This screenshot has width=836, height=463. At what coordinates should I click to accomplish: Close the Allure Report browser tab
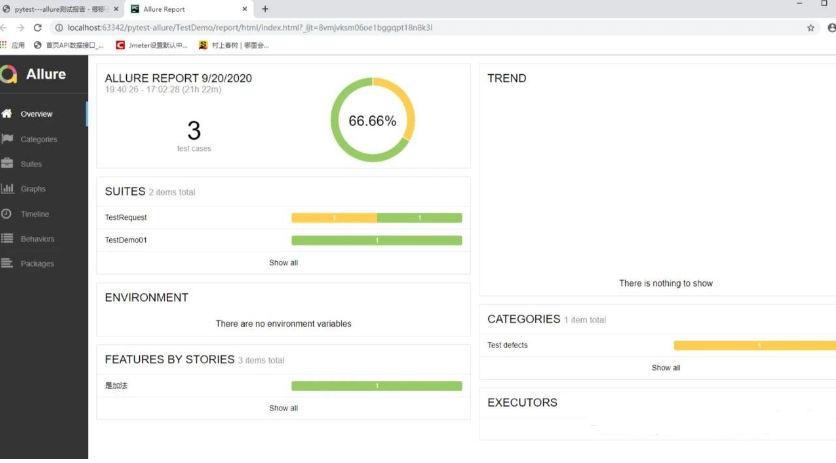coord(245,9)
